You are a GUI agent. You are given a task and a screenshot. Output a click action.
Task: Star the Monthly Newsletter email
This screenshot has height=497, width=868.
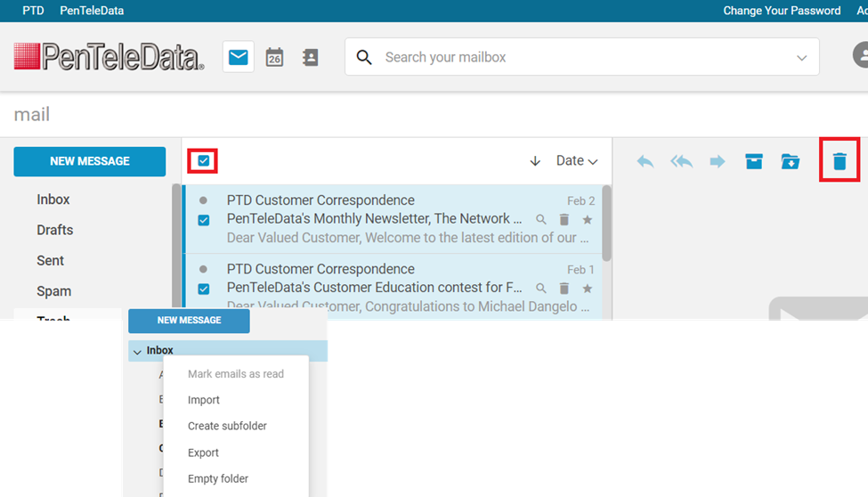tap(588, 220)
